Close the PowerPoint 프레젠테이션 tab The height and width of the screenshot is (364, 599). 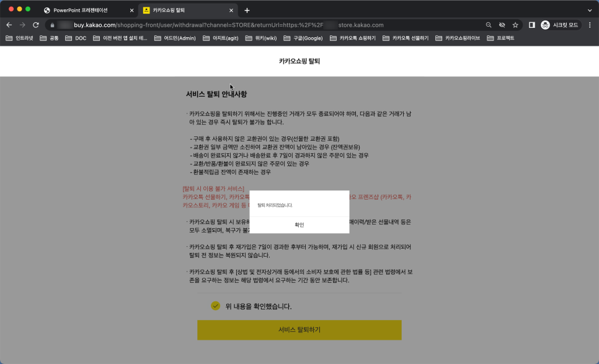(132, 11)
